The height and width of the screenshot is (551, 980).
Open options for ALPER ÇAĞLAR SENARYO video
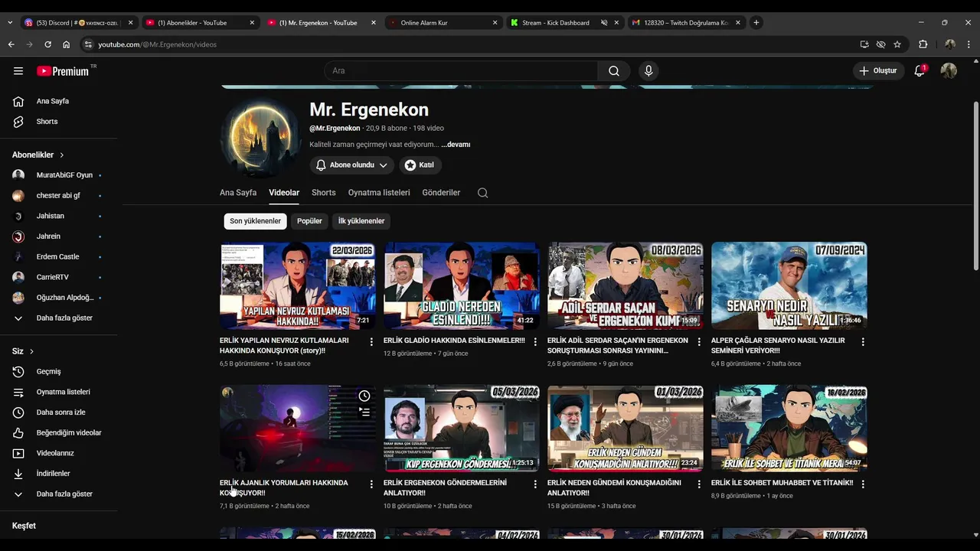pyautogui.click(x=863, y=342)
